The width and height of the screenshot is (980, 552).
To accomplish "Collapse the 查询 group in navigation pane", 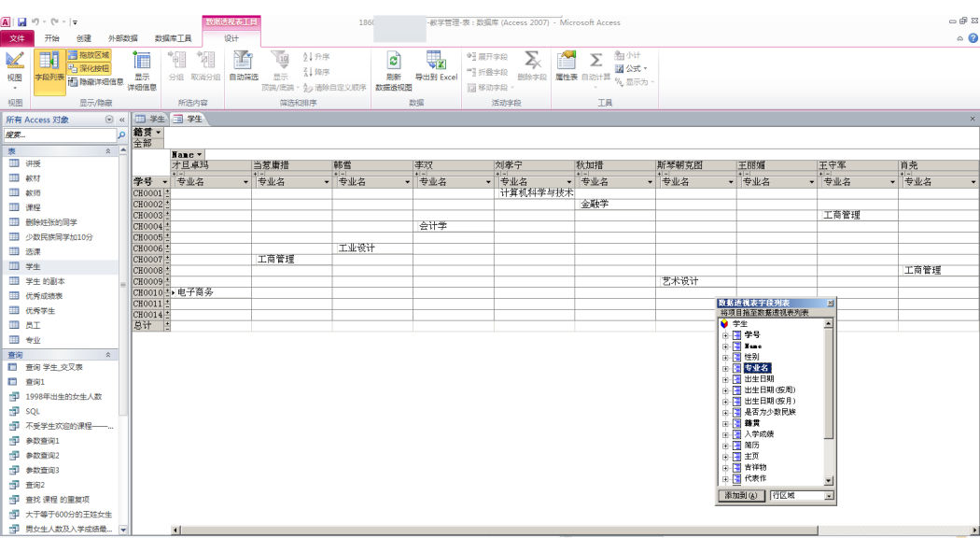I will point(108,354).
